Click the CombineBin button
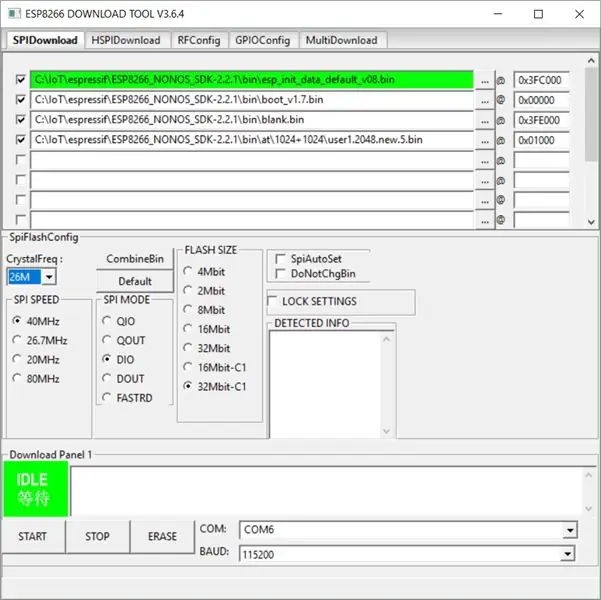601x600 pixels. [135, 259]
